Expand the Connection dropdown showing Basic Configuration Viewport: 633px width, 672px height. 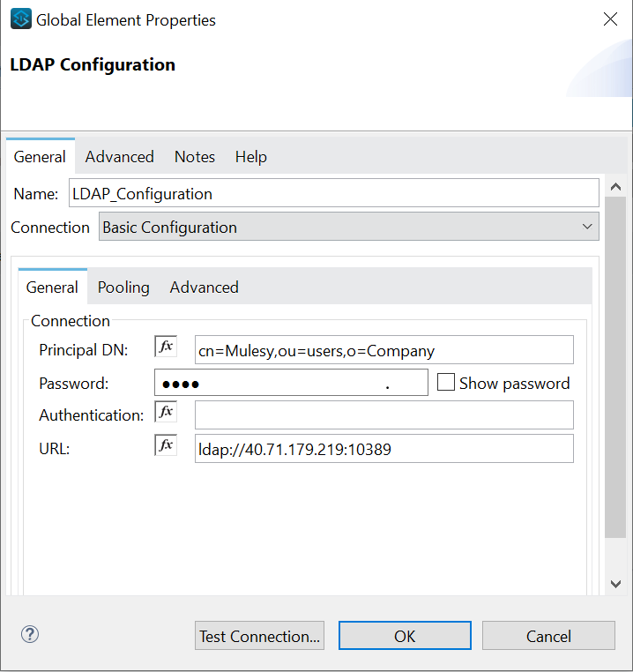click(x=348, y=227)
